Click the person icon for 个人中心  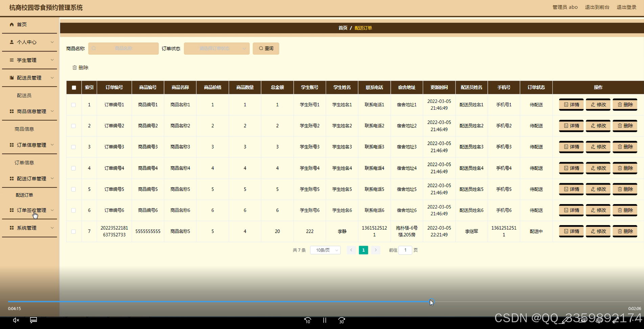tap(12, 42)
